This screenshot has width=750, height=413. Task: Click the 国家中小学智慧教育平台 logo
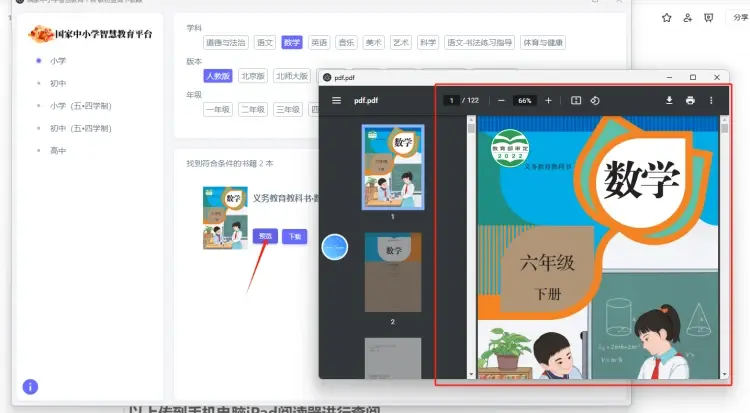[90, 34]
